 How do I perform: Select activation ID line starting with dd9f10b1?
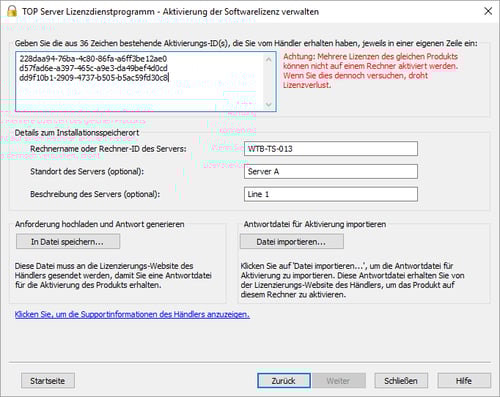[94, 78]
